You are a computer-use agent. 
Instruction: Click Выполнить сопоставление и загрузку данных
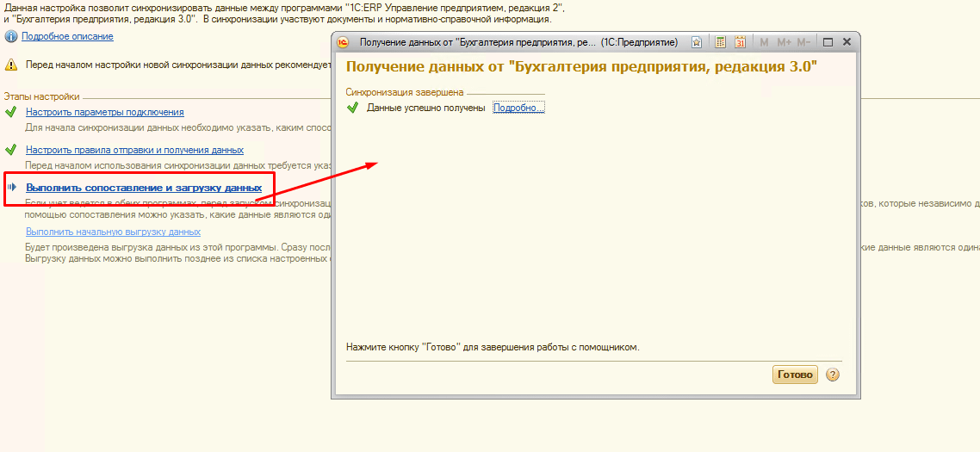[144, 188]
